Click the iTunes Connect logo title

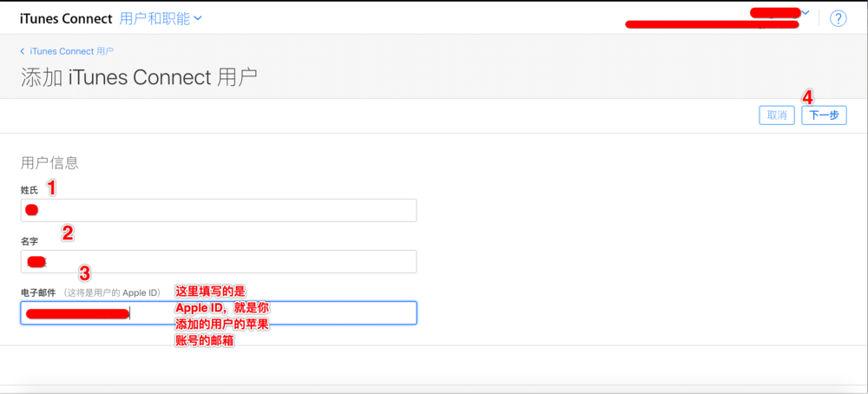click(66, 18)
